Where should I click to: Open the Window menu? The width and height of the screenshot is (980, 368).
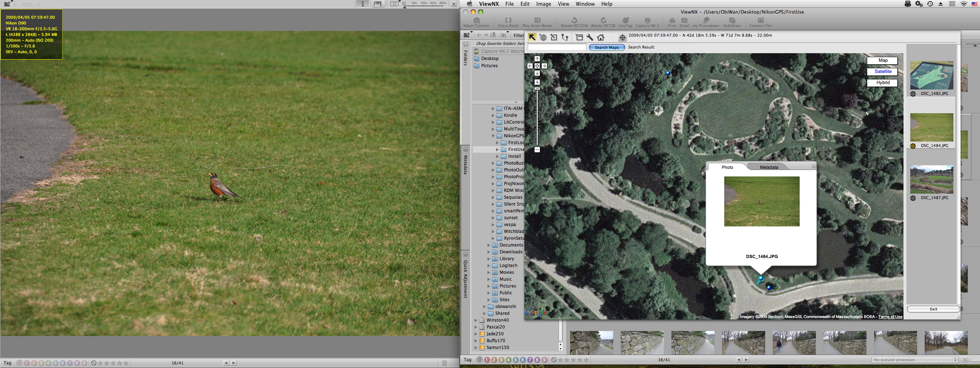click(x=585, y=4)
